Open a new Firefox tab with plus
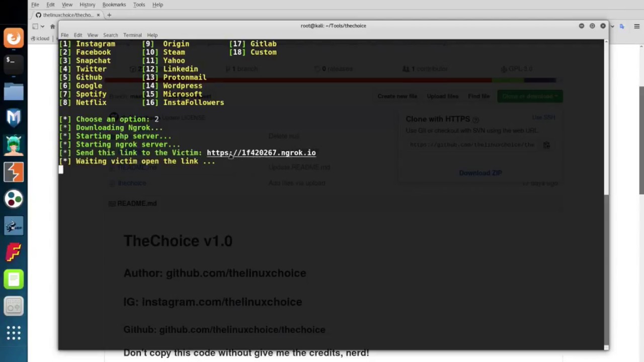The height and width of the screenshot is (362, 644). pyautogui.click(x=109, y=15)
